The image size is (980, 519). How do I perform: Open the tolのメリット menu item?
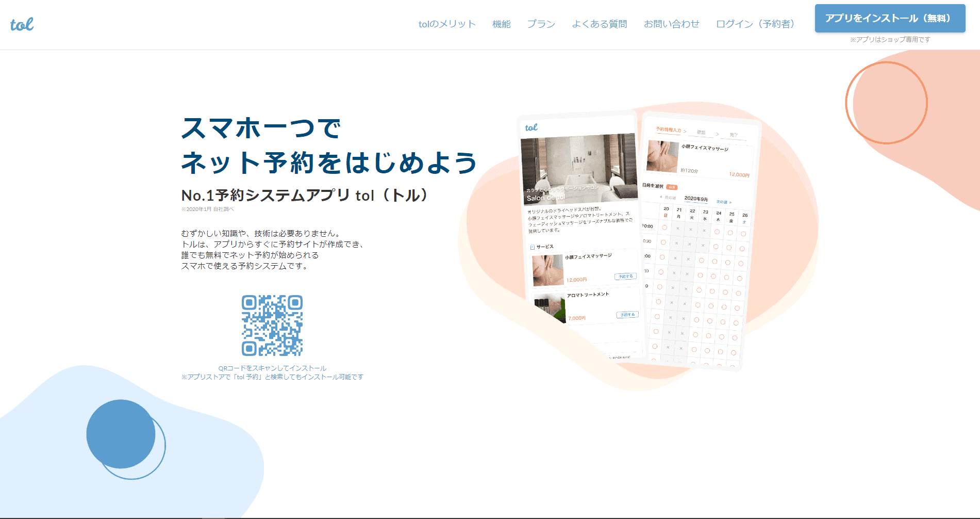(x=447, y=24)
